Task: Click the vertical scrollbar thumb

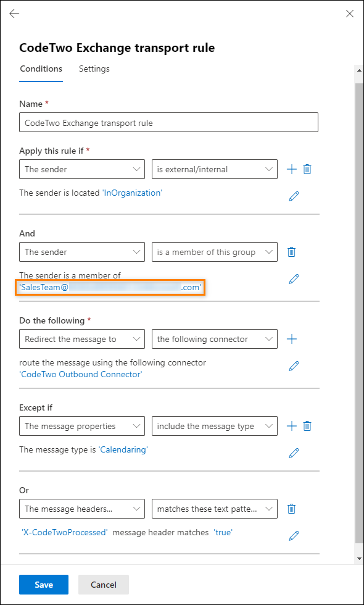Action: 359,314
